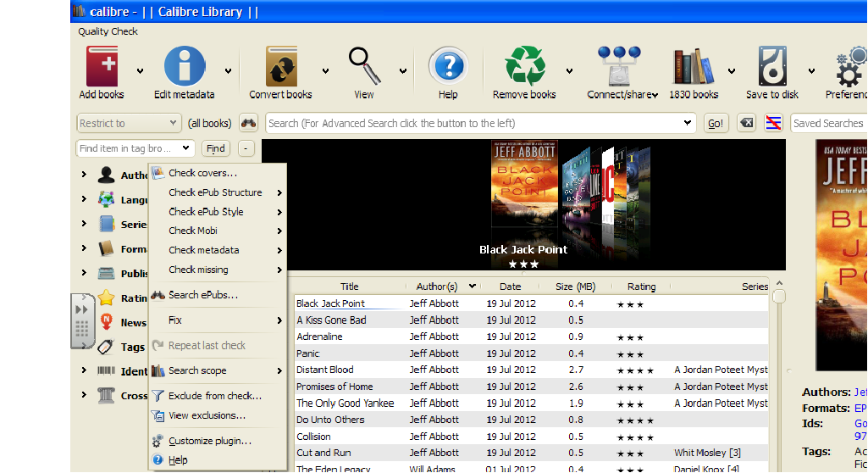The image size is (868, 473).
Task: Click the Series book icon in tag browser
Action: point(106,224)
